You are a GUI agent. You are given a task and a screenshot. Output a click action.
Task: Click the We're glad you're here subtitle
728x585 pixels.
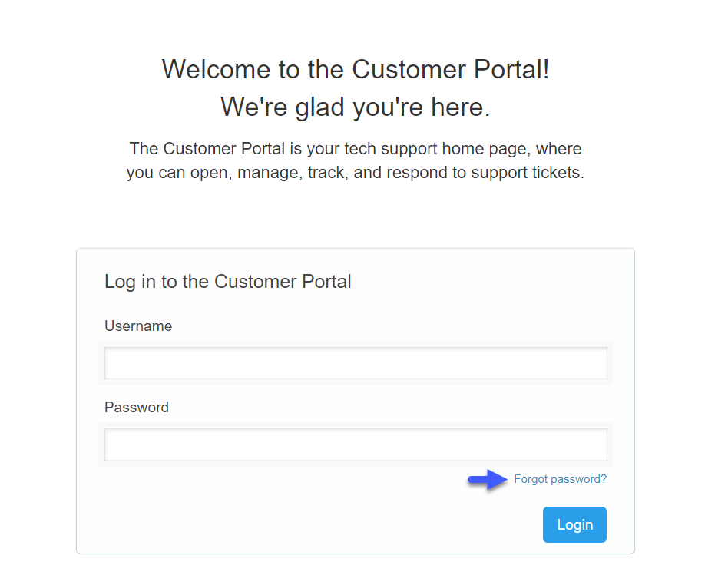[x=356, y=107]
